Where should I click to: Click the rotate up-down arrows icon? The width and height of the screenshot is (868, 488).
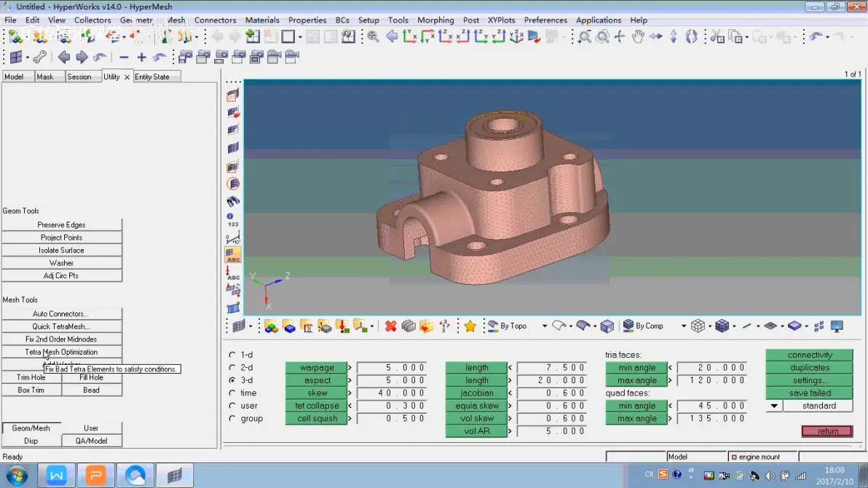tap(673, 37)
